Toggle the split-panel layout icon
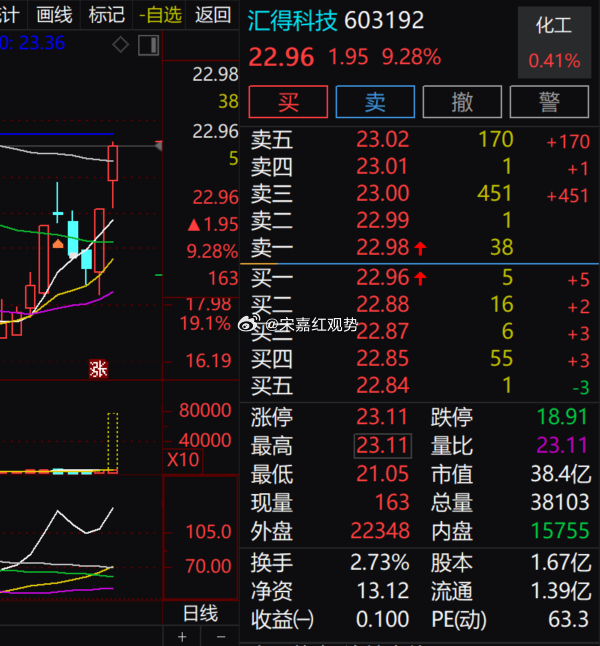The image size is (600, 646). click(148, 45)
